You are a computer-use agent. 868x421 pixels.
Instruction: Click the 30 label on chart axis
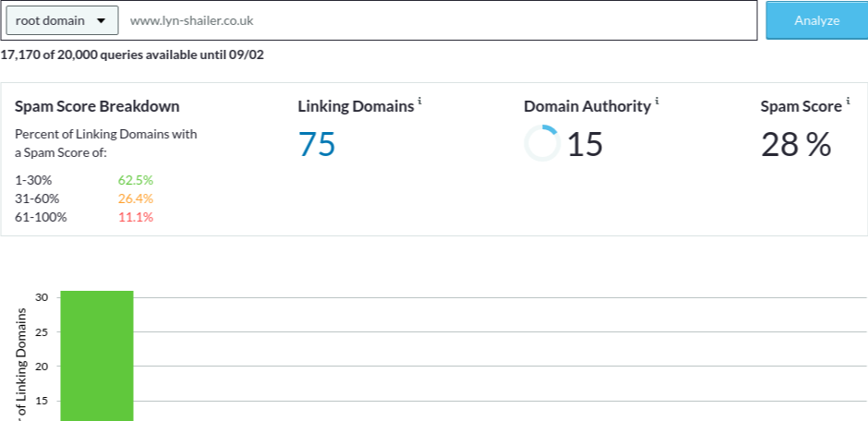42,297
